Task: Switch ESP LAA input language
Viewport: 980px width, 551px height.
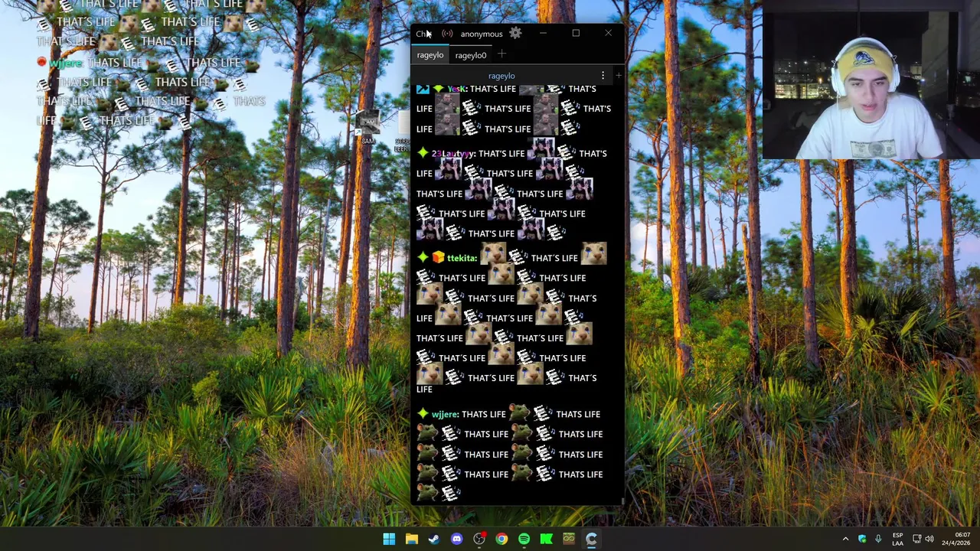Action: click(897, 539)
